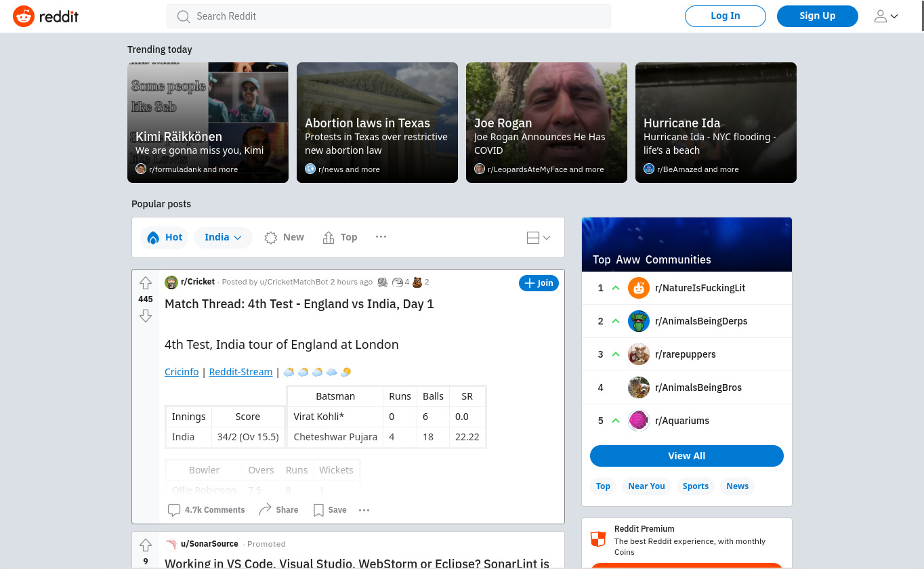The height and width of the screenshot is (569, 924).
Task: Click the Log In button
Action: point(726,16)
